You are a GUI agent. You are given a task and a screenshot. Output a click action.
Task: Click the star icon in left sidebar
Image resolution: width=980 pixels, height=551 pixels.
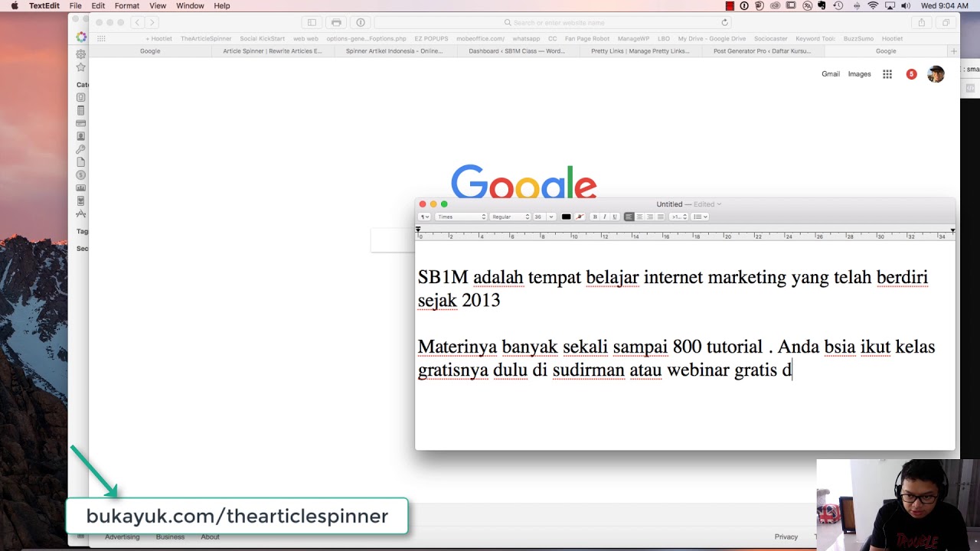pyautogui.click(x=80, y=67)
